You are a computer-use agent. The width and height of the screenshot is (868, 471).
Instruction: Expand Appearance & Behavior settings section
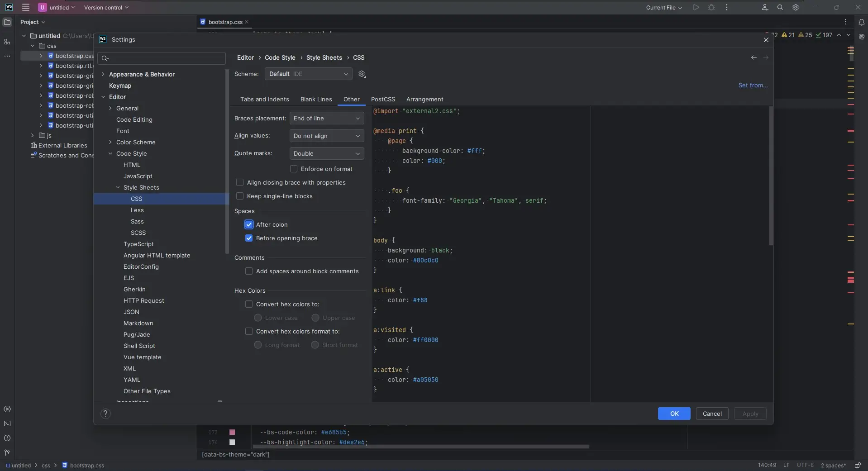pyautogui.click(x=103, y=75)
